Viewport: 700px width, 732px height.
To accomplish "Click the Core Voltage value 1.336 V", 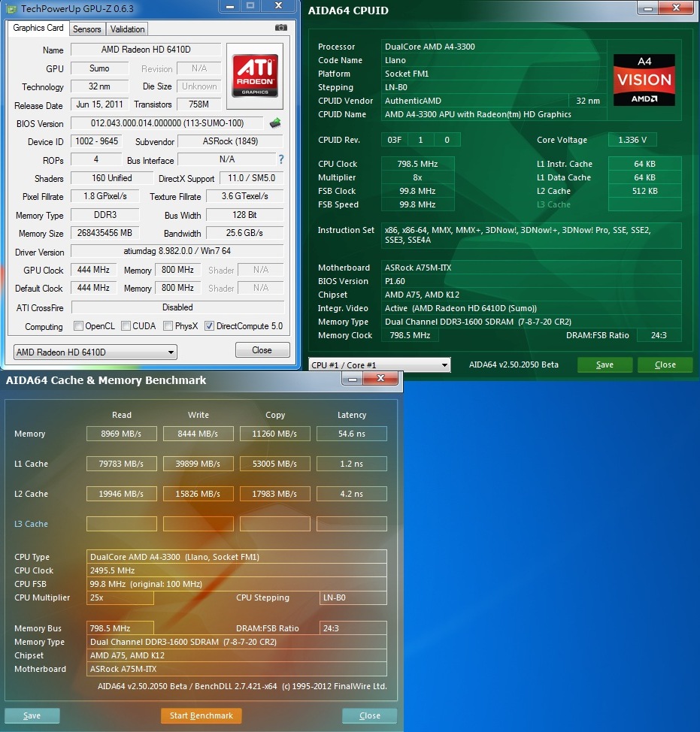I will [632, 140].
